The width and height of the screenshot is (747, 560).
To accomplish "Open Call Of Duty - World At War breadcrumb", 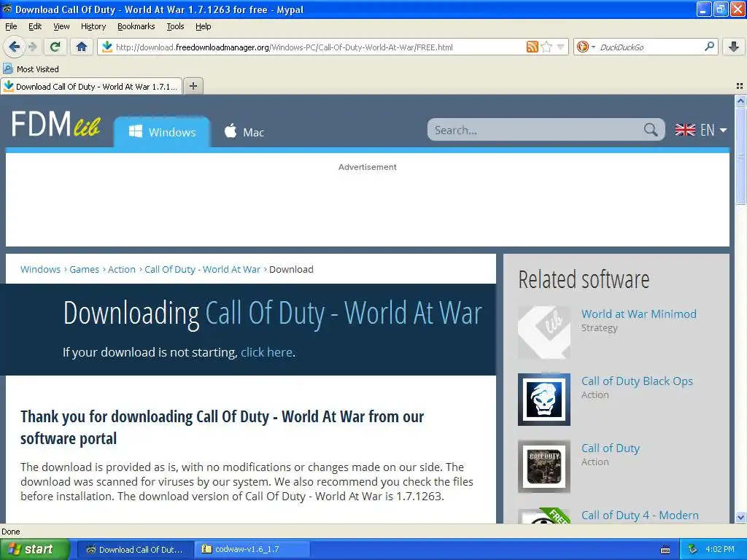I will [203, 269].
